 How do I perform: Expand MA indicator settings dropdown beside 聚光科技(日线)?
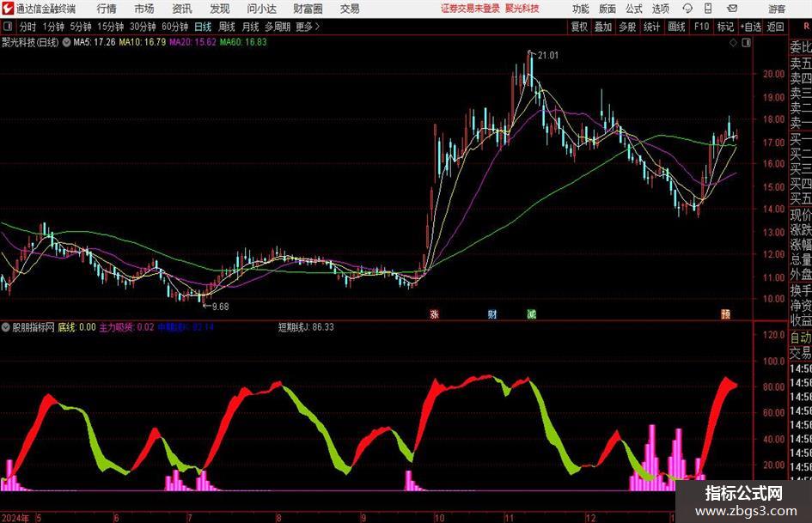(x=66, y=42)
